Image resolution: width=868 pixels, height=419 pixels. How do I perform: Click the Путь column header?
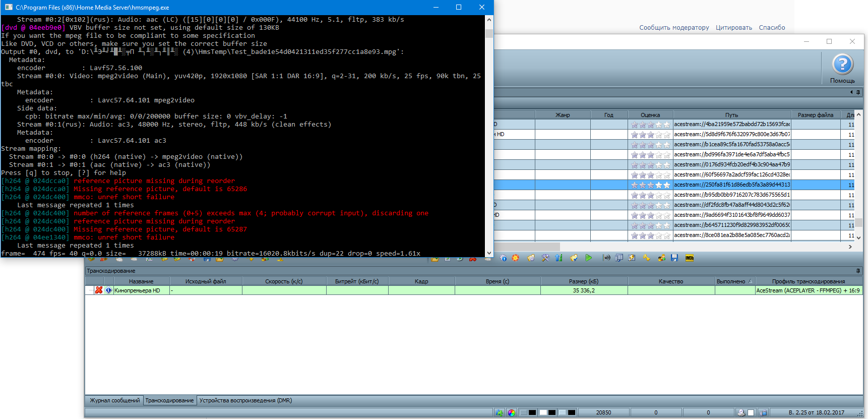[731, 115]
